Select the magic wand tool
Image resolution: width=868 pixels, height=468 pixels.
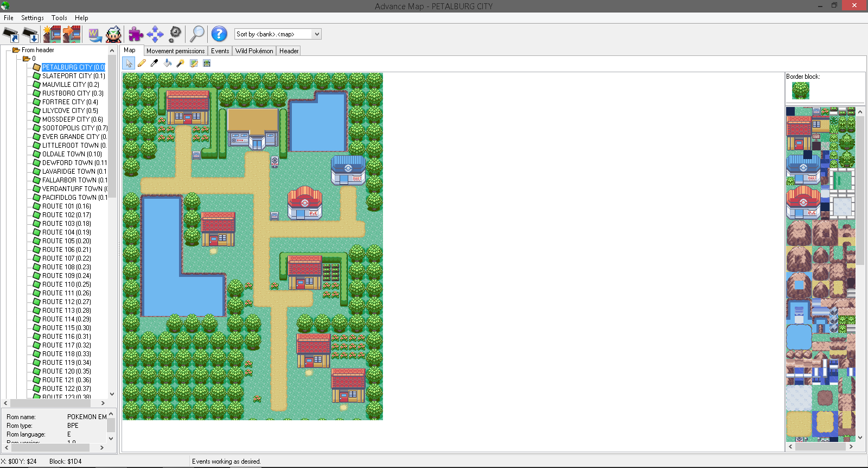coord(181,64)
